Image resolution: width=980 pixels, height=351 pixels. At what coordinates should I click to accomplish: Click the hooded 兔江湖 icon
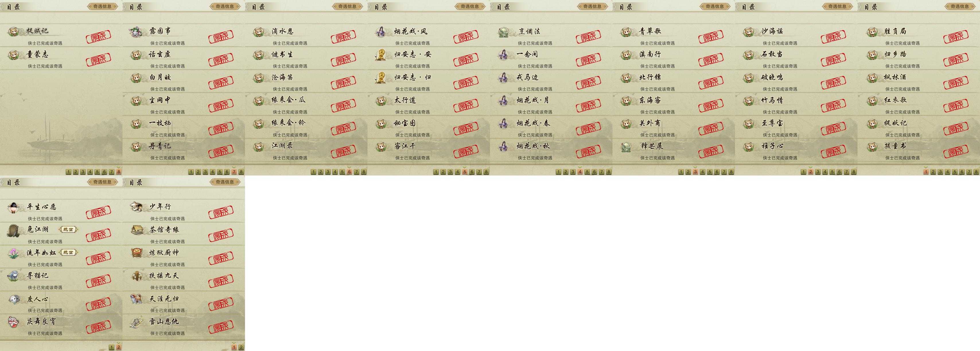pos(14,230)
